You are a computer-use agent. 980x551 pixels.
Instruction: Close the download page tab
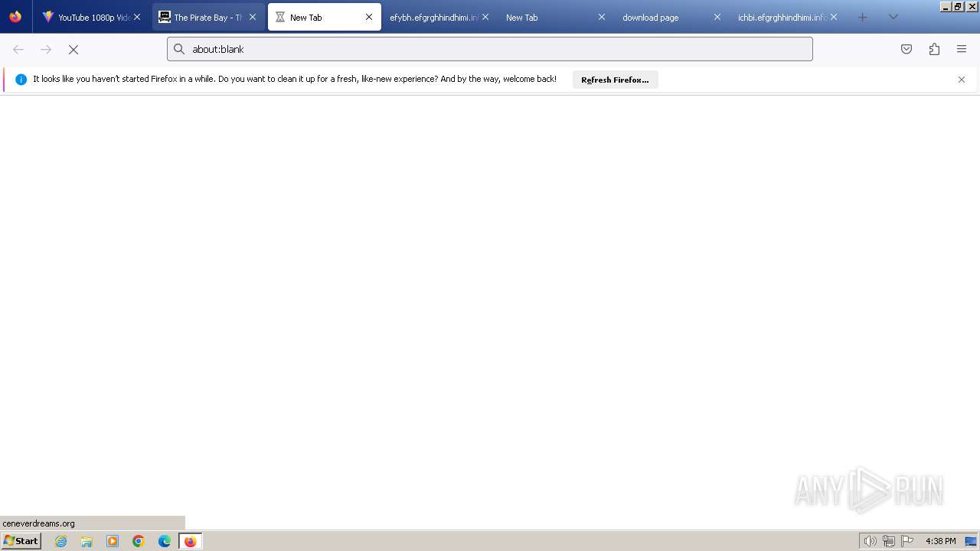(x=717, y=17)
